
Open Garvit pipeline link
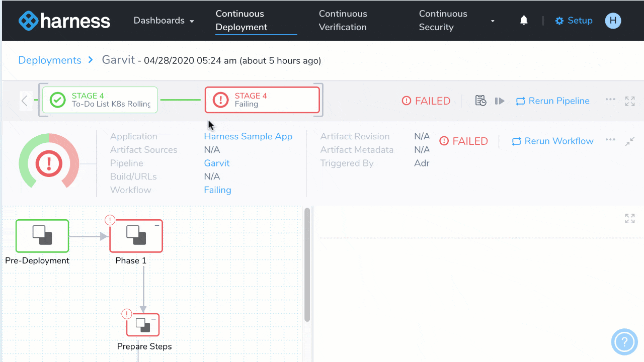point(217,163)
